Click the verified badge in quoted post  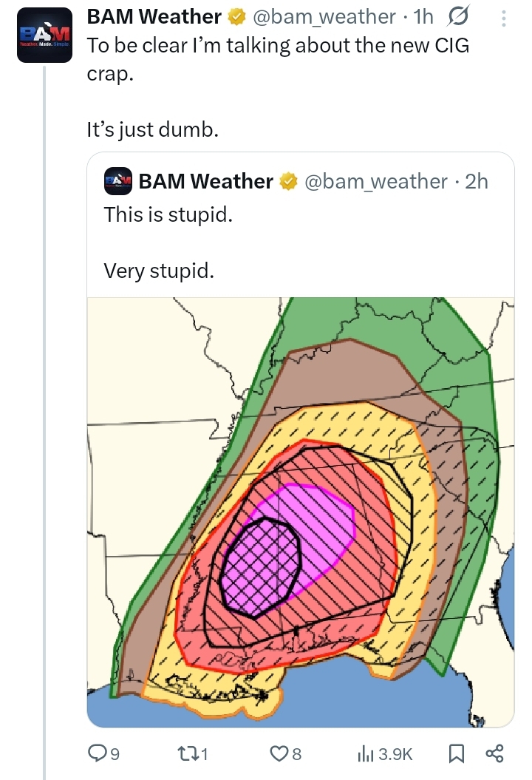(288, 182)
